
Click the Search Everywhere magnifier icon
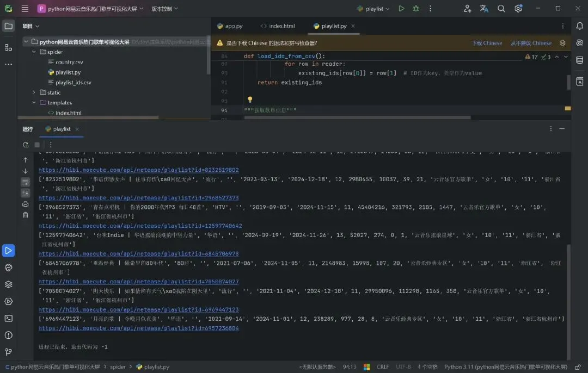coord(501,9)
